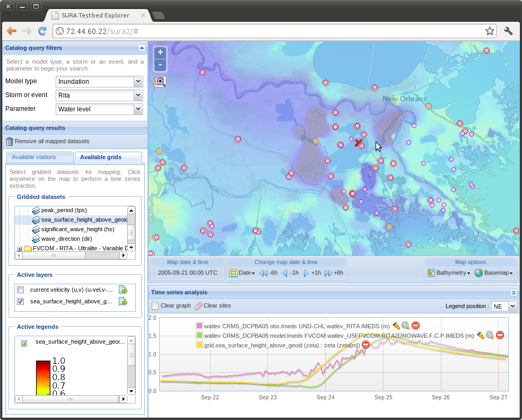Viewport: 522px width, 420px height.
Task: Click the New Orleans label on map
Action: [x=404, y=99]
